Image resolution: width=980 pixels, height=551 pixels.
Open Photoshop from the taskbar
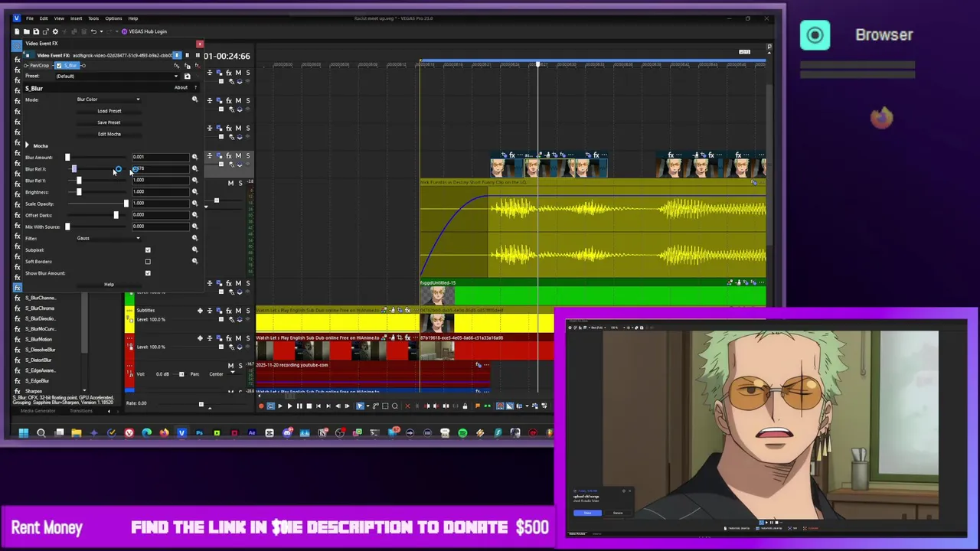point(200,432)
